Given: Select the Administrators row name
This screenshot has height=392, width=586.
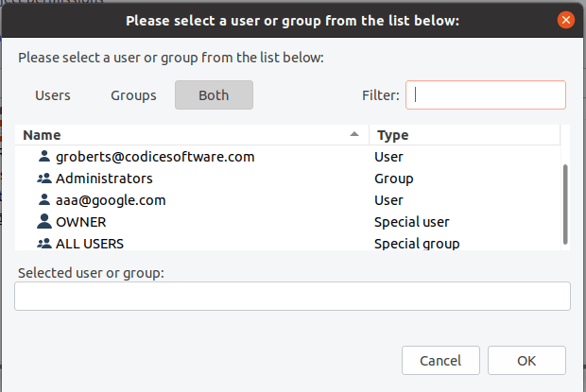Looking at the screenshot, I should pyautogui.click(x=104, y=179).
